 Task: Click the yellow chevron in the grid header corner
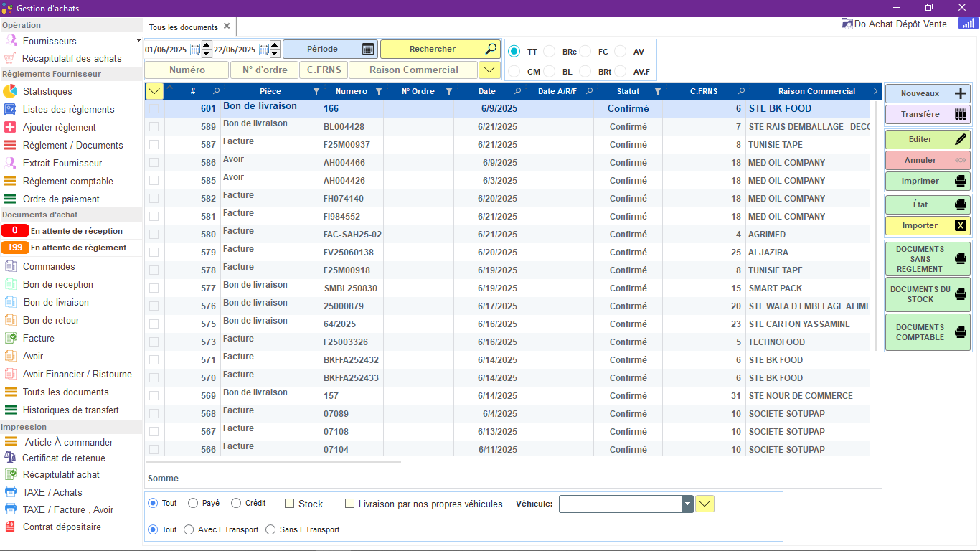[x=154, y=91]
